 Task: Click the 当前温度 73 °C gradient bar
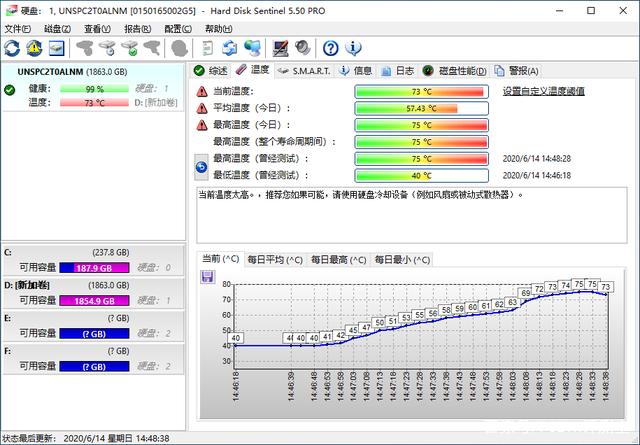(421, 91)
